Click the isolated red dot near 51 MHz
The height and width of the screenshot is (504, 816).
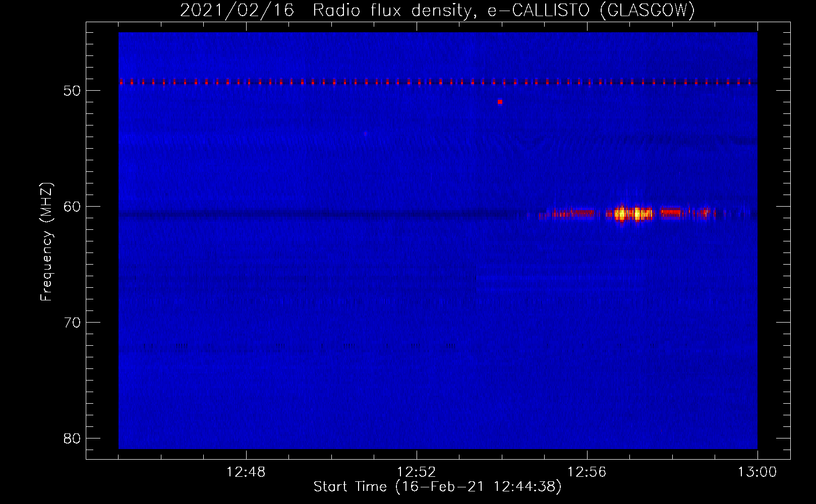(x=500, y=102)
